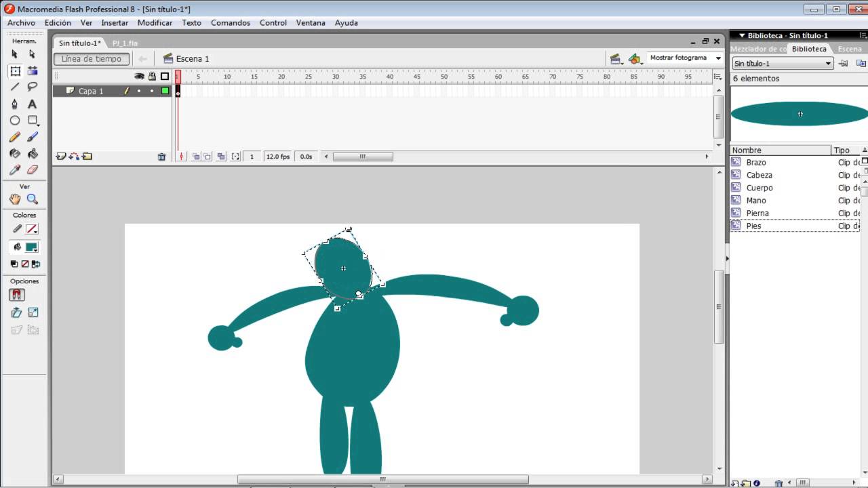Select the Gradient Transform tool

(32, 70)
